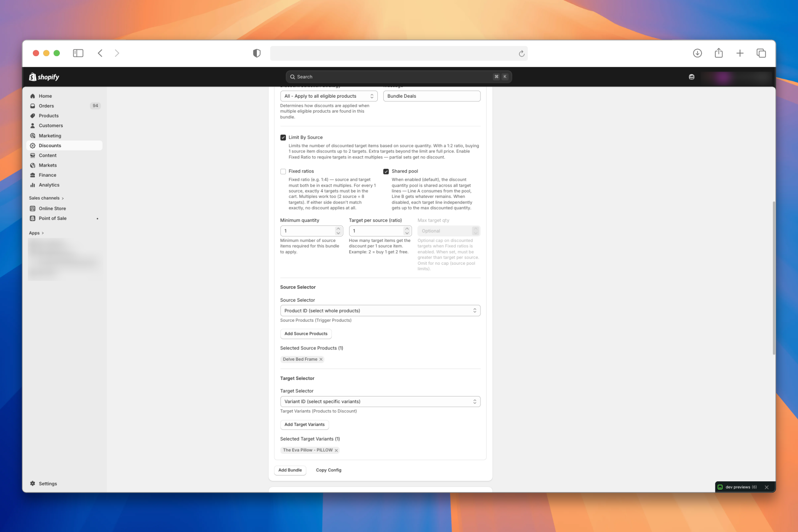Disable the Shared pool checkbox
The width and height of the screenshot is (798, 532).
pos(386,171)
